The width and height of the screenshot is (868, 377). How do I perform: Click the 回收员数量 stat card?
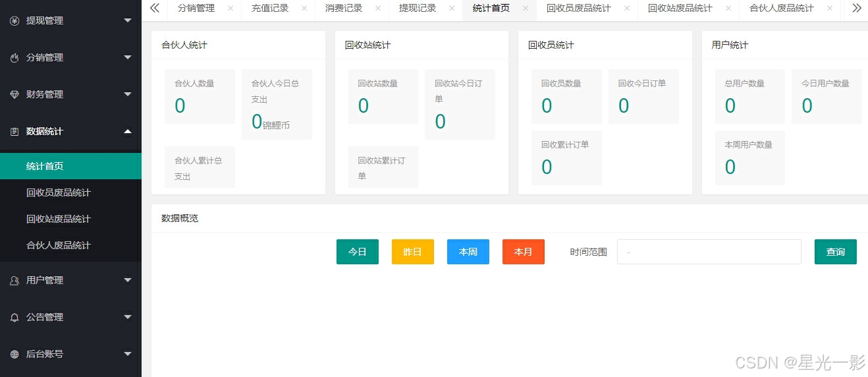point(566,96)
